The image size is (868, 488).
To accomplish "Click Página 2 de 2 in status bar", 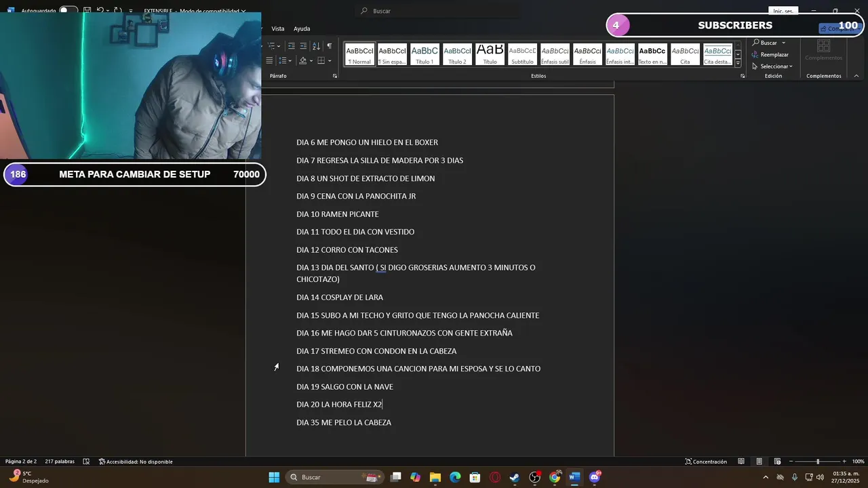I will [20, 462].
